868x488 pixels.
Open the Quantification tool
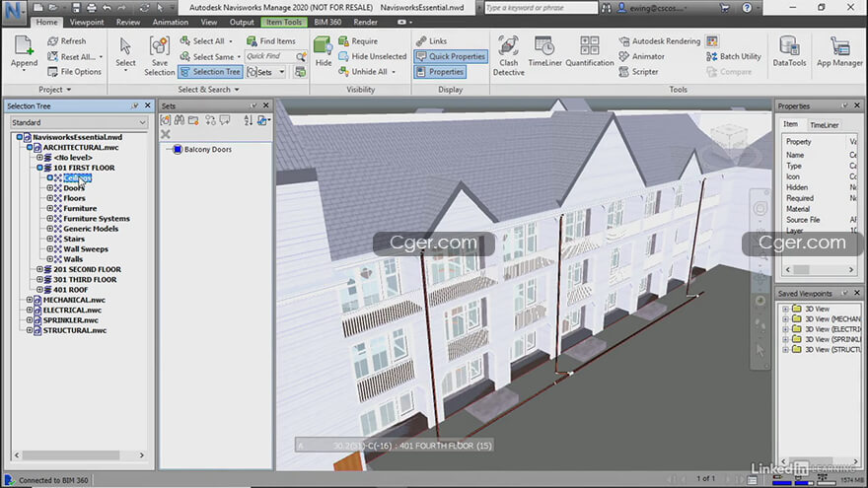coord(590,51)
